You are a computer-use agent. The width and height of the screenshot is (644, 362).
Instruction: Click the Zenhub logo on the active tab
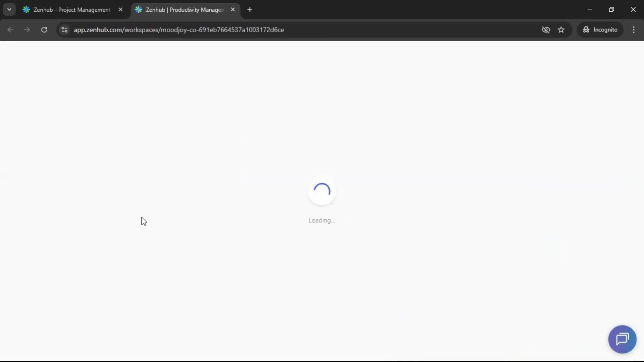(139, 10)
